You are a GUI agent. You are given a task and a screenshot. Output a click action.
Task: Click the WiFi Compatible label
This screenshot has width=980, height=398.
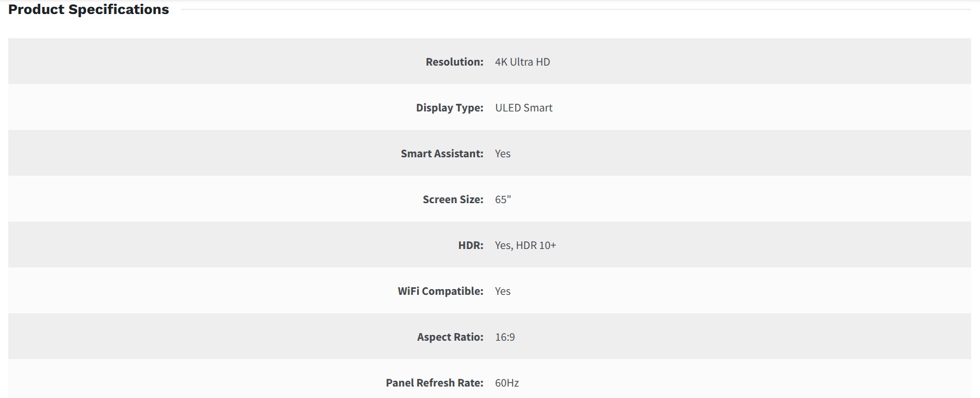(x=441, y=291)
